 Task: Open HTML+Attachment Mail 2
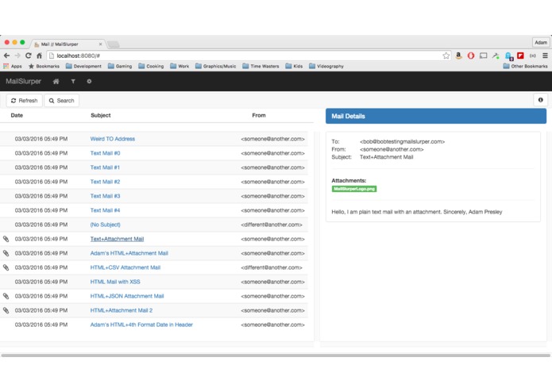(122, 310)
